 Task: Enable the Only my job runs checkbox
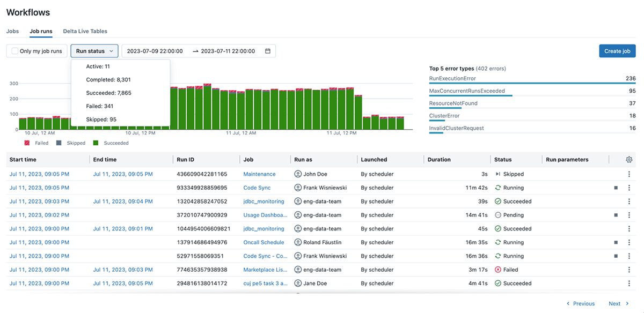point(14,50)
